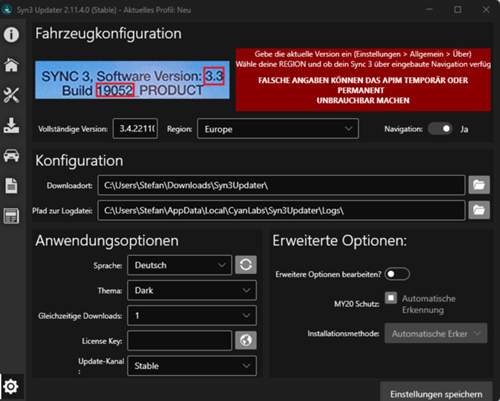Click the 'Installationsmethode:' label
500x401 pixels.
[x=343, y=333]
